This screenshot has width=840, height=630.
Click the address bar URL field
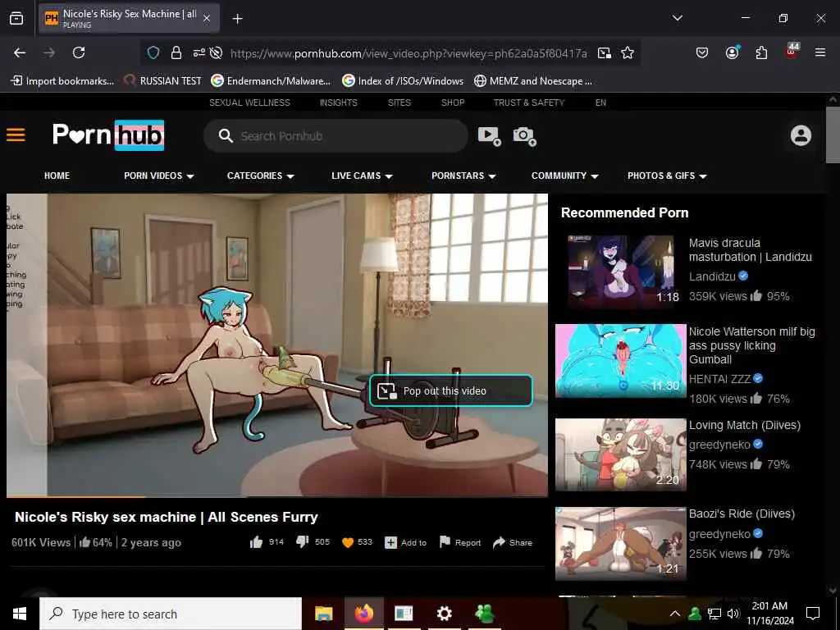409,53
